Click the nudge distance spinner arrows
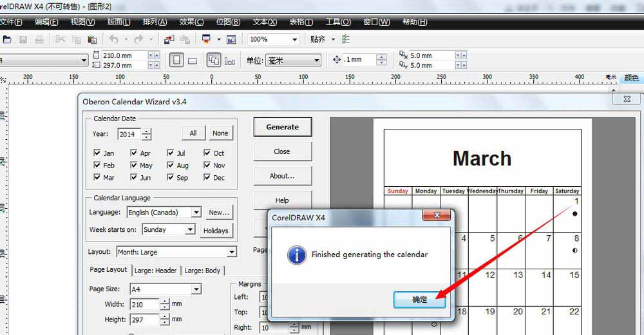This screenshot has height=335, width=644. point(381,60)
